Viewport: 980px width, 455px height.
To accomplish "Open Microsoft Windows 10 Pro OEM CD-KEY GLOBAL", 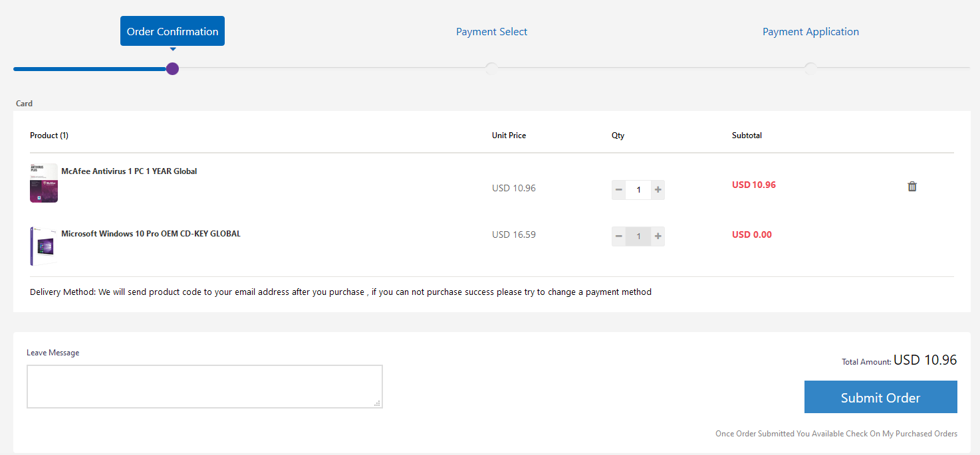I will [x=151, y=234].
